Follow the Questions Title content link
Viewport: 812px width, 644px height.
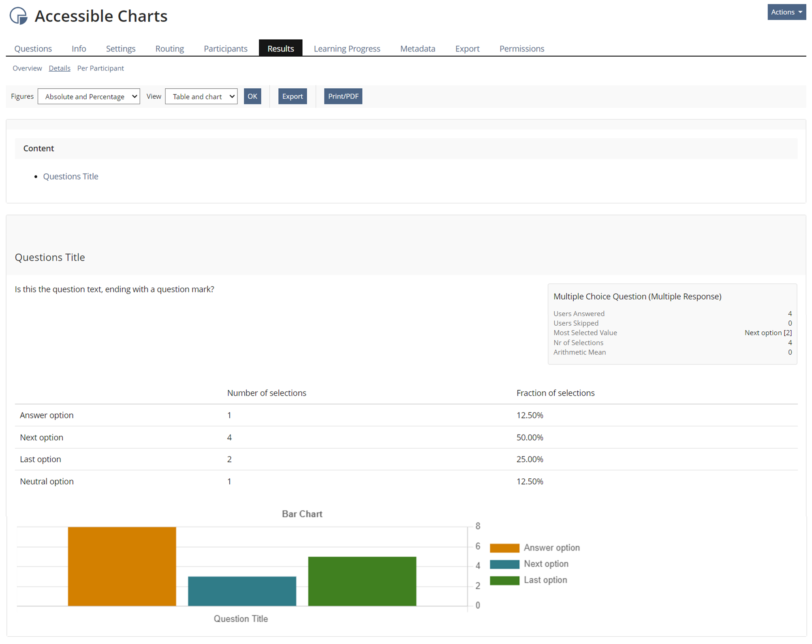(x=71, y=176)
